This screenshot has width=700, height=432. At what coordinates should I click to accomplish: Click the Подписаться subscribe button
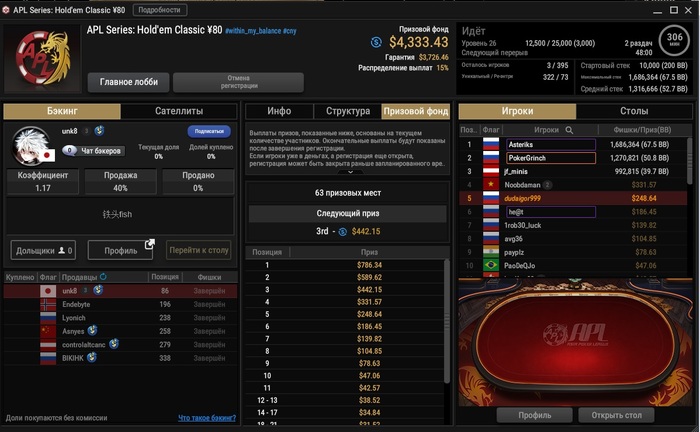pos(209,131)
